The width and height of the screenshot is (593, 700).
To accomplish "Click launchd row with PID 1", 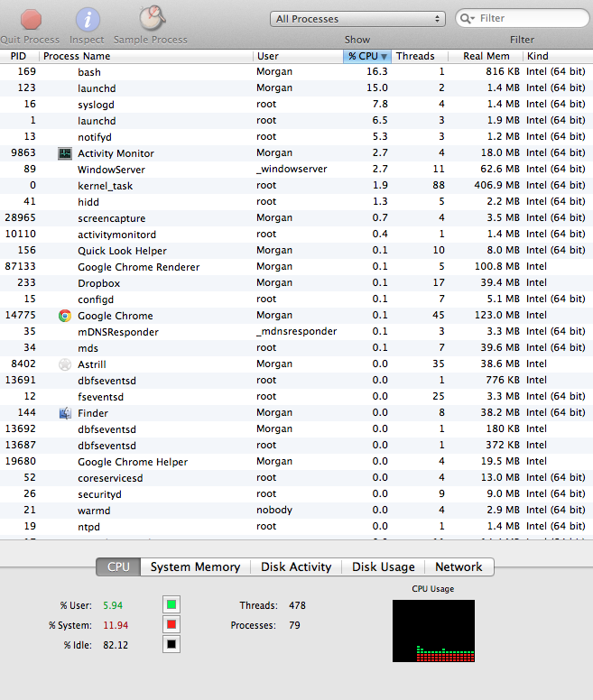I will 296,121.
